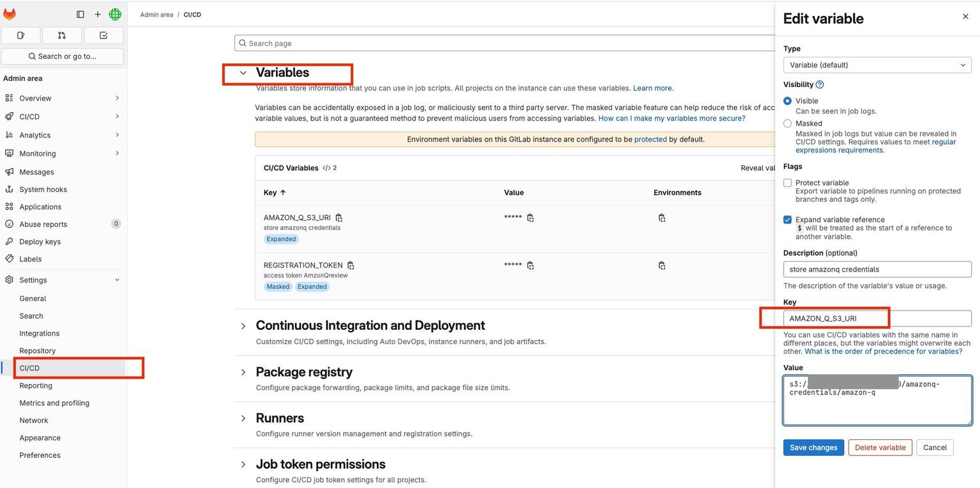Click the System hooks anchor icon

click(x=9, y=190)
